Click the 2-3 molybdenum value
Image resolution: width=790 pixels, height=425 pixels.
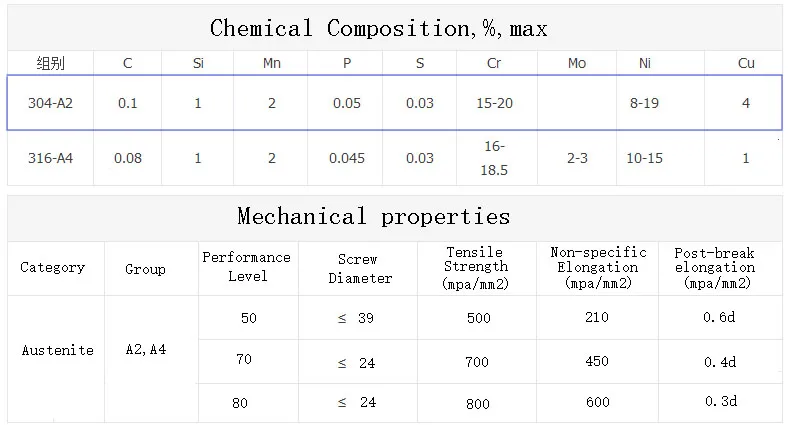pos(577,158)
